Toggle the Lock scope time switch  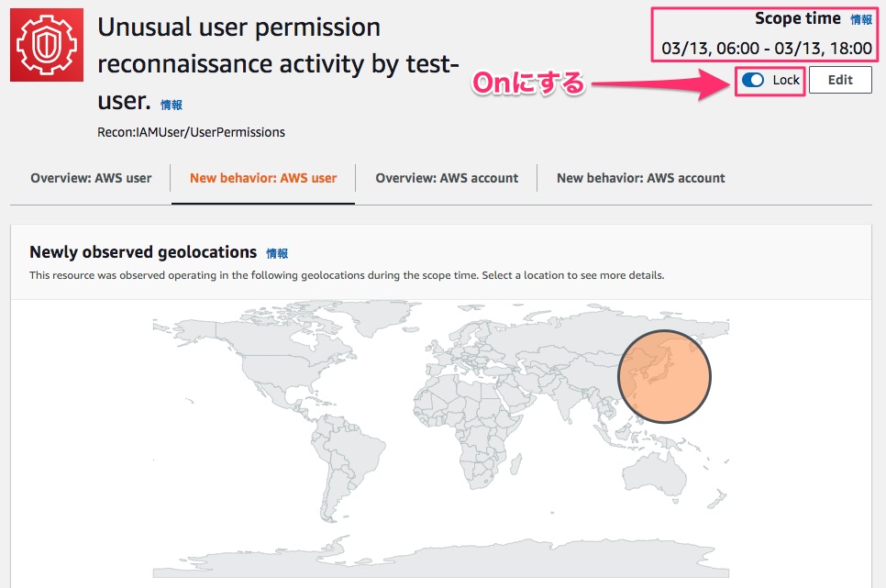[x=753, y=80]
